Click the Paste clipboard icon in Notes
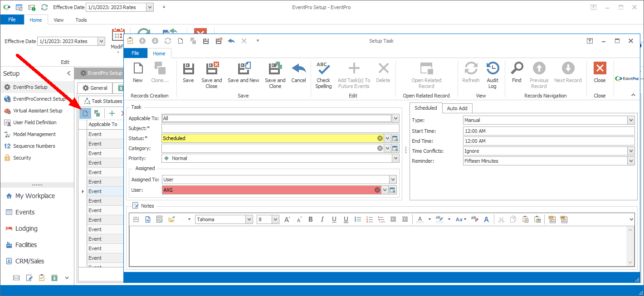The height and width of the screenshot is (296, 644). click(525, 219)
